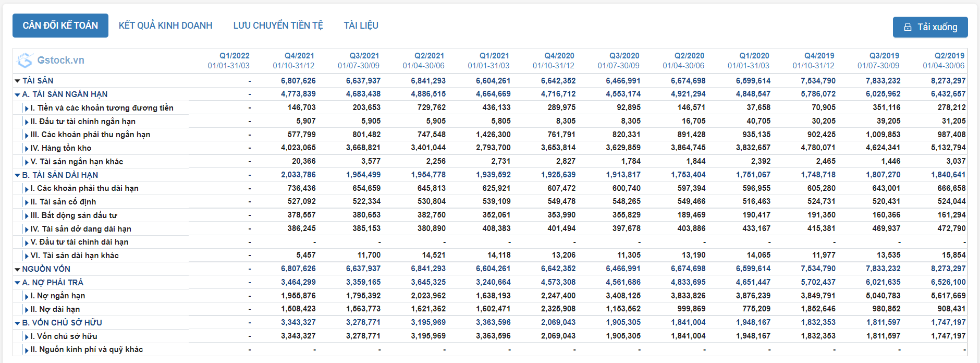
Task: Select the TÀI LIỆU tab
Action: [361, 26]
